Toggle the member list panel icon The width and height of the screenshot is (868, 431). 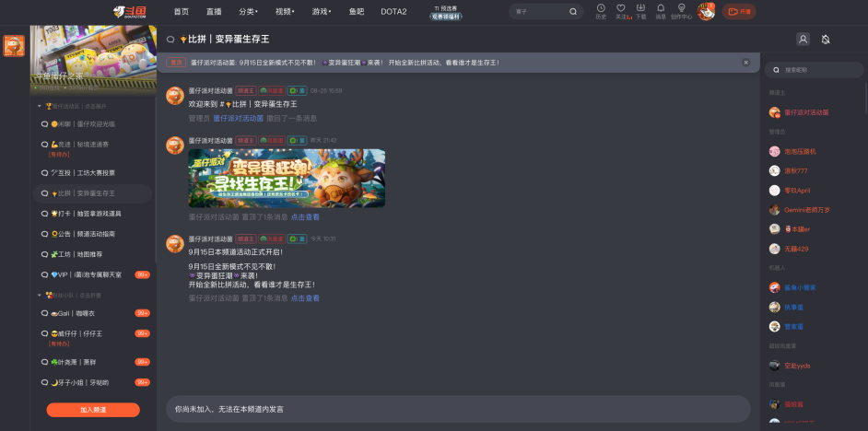(803, 40)
